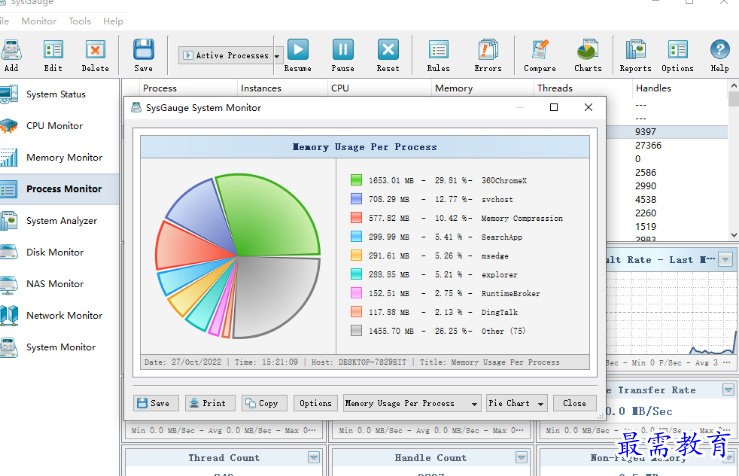Click the Save floppy disk toolbar icon
The image size is (739, 476).
[x=143, y=55]
